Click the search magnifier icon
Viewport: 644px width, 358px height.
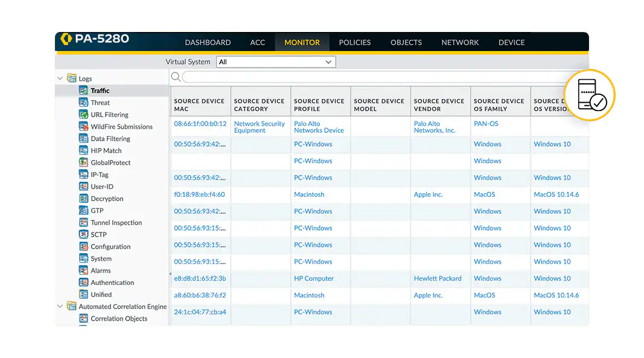pos(176,77)
